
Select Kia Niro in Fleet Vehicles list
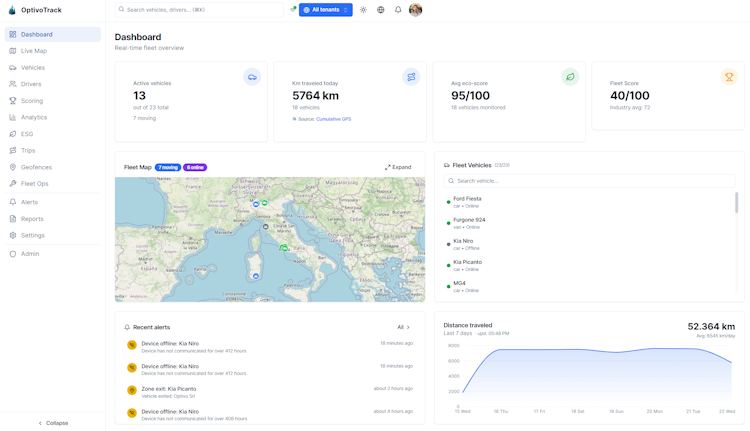pos(589,244)
